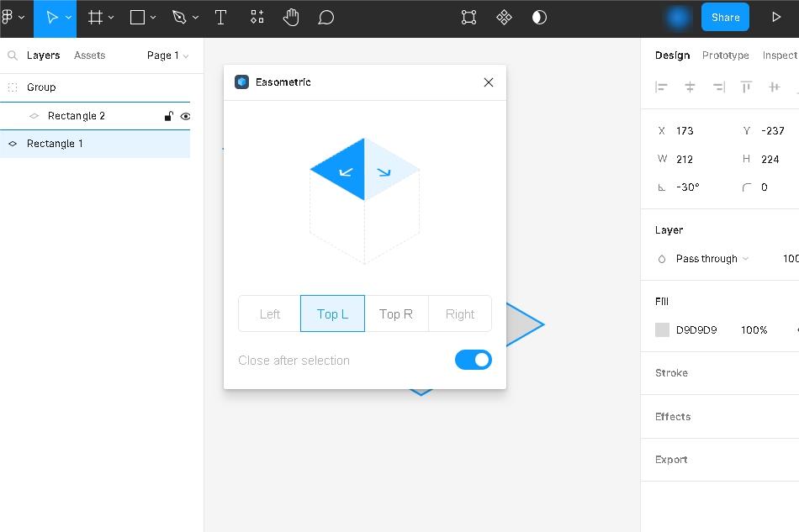The width and height of the screenshot is (799, 532).
Task: Switch to the Prototype tab
Action: click(725, 55)
